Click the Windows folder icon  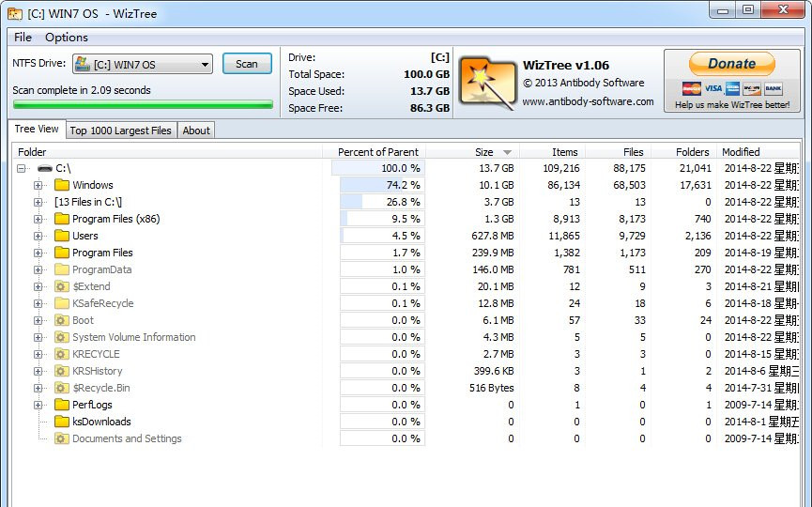(x=62, y=185)
